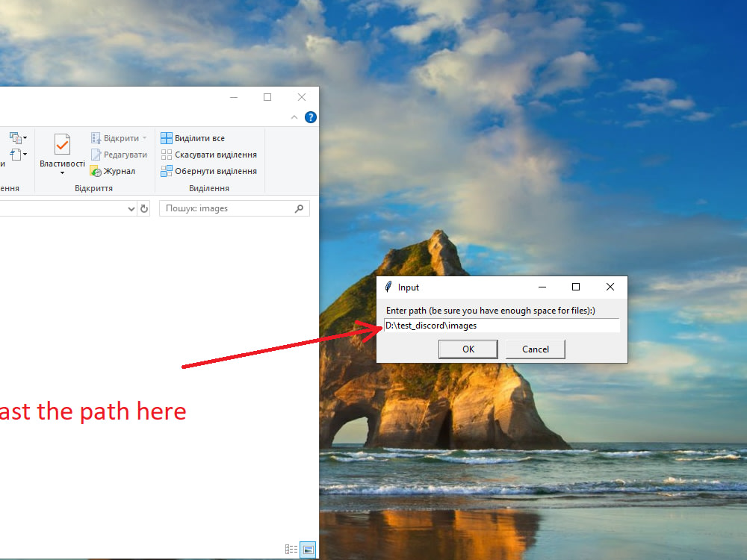Click Скасувати виділення

click(x=208, y=155)
